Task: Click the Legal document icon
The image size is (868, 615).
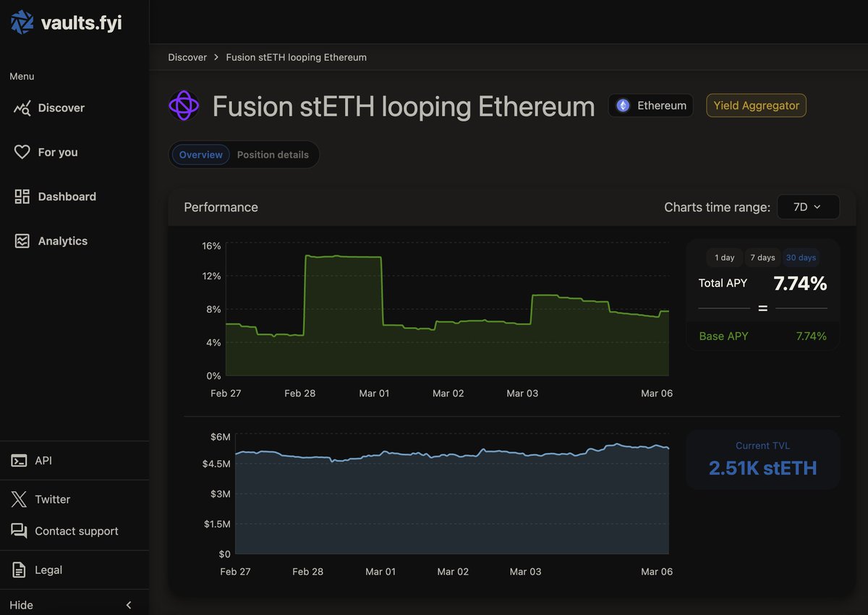Action: tap(19, 570)
